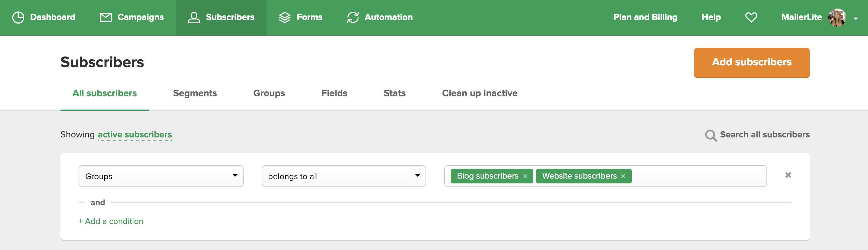Click the Add a condition link
868x250 pixels.
coord(111,221)
